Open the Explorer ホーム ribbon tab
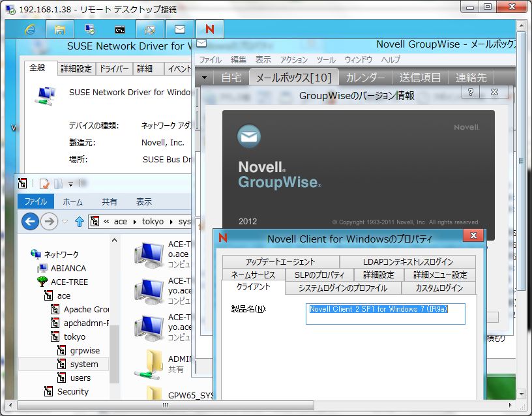The width and height of the screenshot is (532, 416). tap(72, 202)
